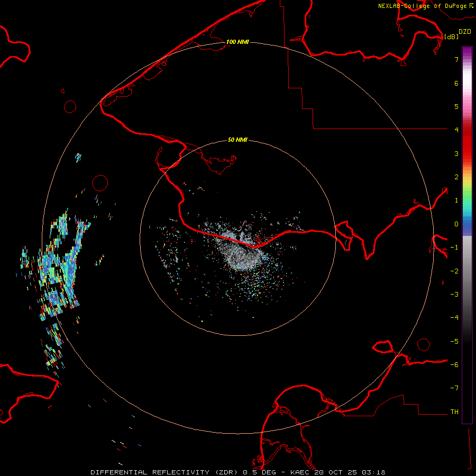Click the KAEC station identifier in the caption
476x476 pixels.
pyautogui.click(x=300, y=472)
